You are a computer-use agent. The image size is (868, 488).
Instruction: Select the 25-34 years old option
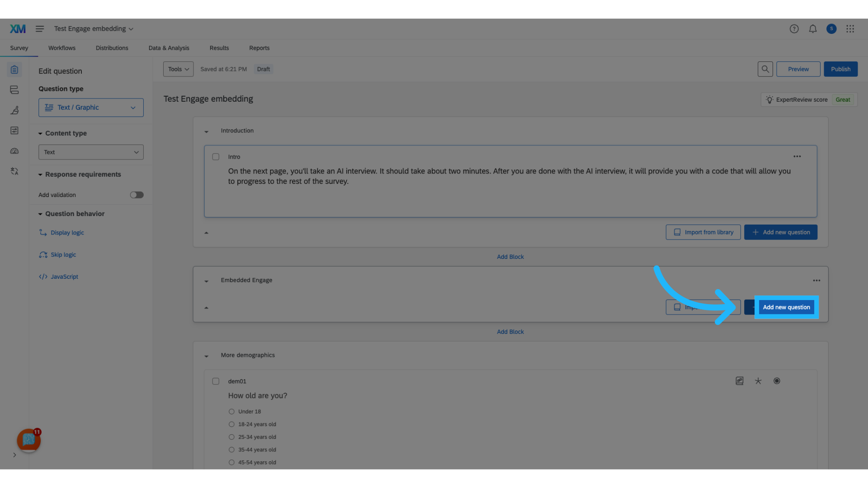coord(231,437)
